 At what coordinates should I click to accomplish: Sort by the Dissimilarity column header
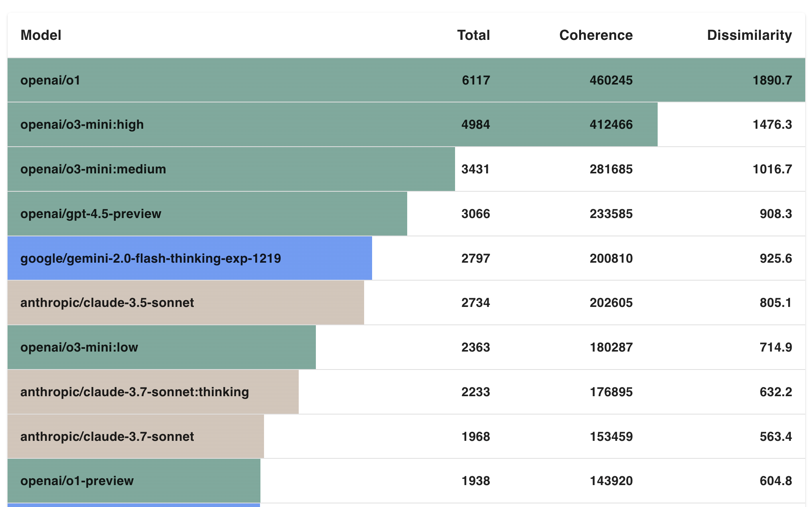749,35
